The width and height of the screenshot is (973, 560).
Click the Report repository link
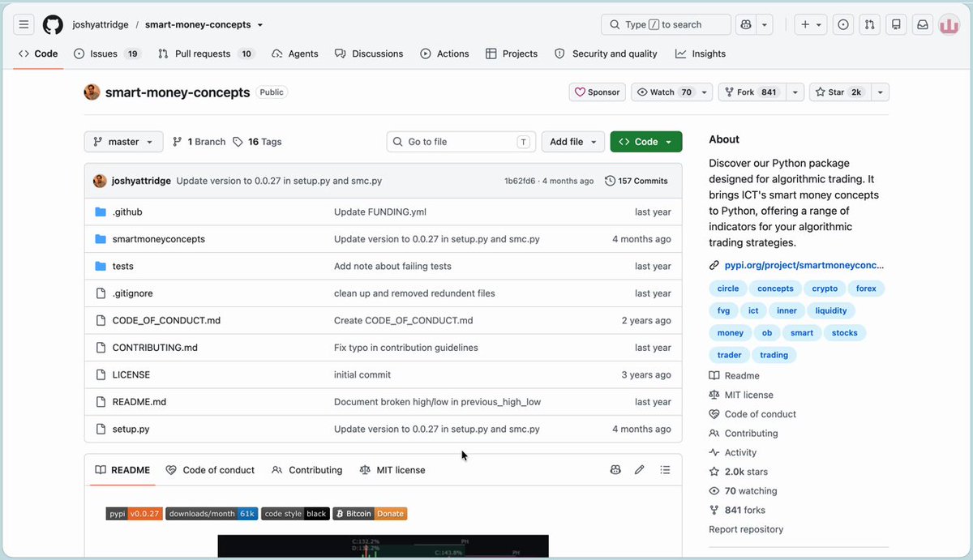[x=746, y=529]
